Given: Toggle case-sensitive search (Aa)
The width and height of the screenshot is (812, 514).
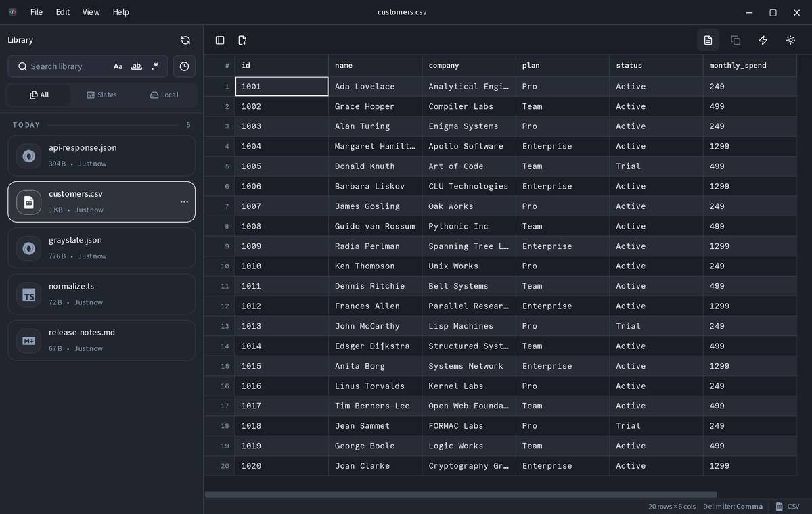Looking at the screenshot, I should point(118,66).
